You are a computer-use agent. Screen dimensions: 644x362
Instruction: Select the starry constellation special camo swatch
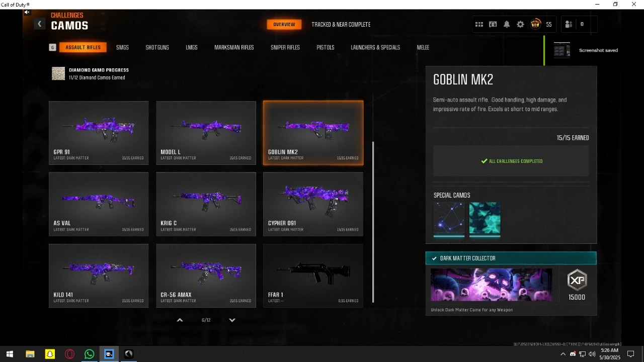pyautogui.click(x=449, y=219)
